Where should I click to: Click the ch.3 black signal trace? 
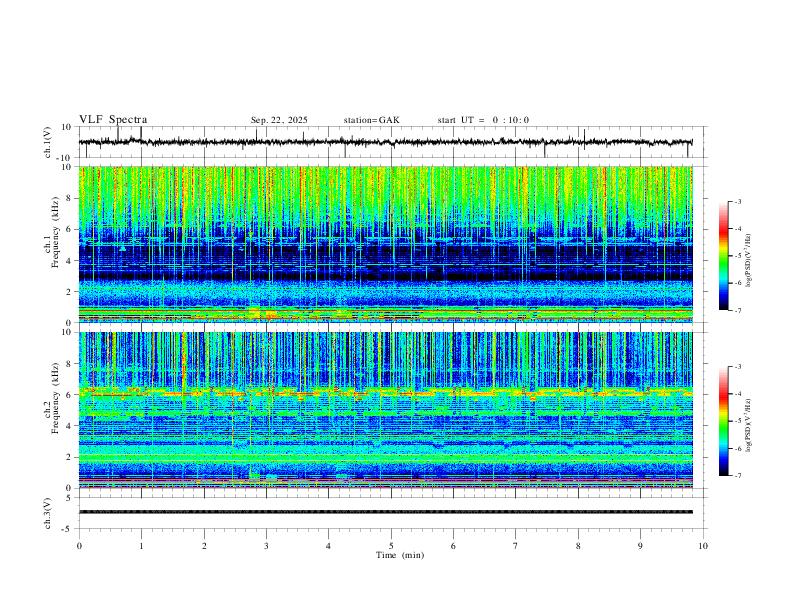click(x=386, y=512)
